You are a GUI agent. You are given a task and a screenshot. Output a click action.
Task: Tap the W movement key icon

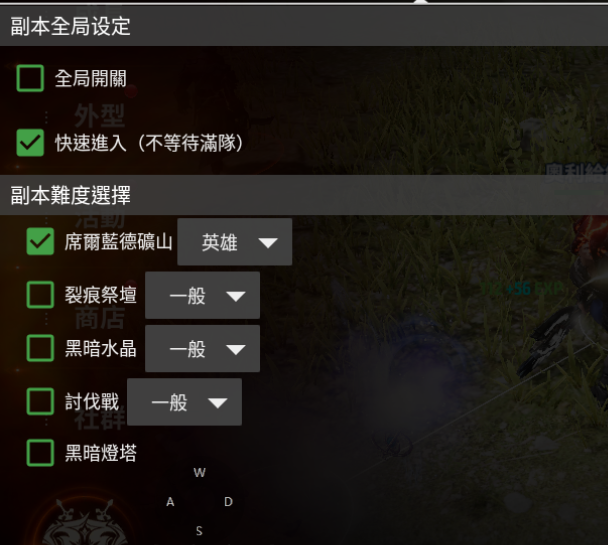[x=199, y=473]
